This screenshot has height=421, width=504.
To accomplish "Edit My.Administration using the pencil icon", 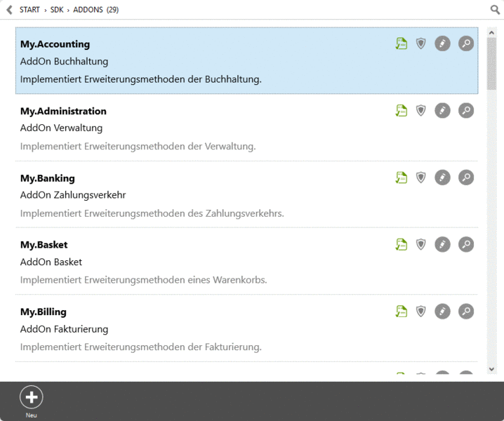I will click(443, 111).
